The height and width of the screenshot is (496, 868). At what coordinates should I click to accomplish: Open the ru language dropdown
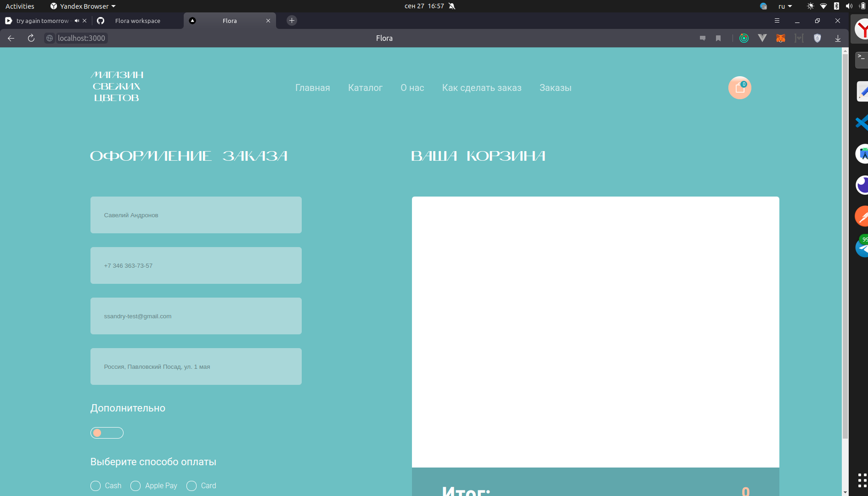coord(785,6)
